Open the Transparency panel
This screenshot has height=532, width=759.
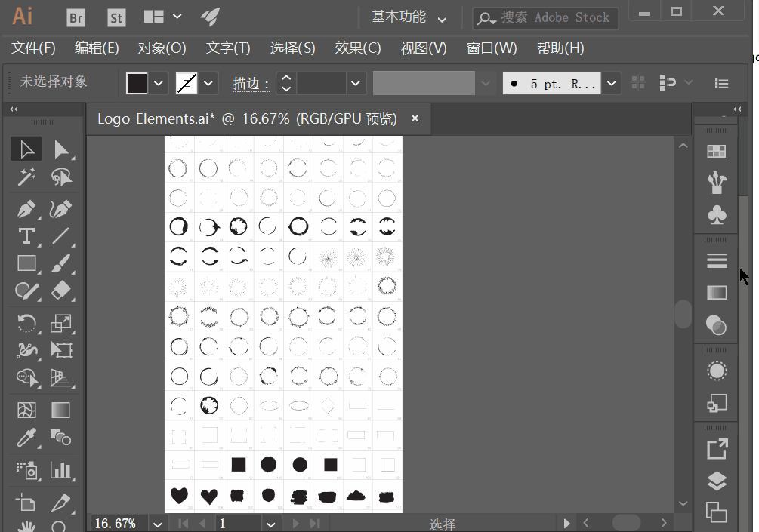click(717, 325)
